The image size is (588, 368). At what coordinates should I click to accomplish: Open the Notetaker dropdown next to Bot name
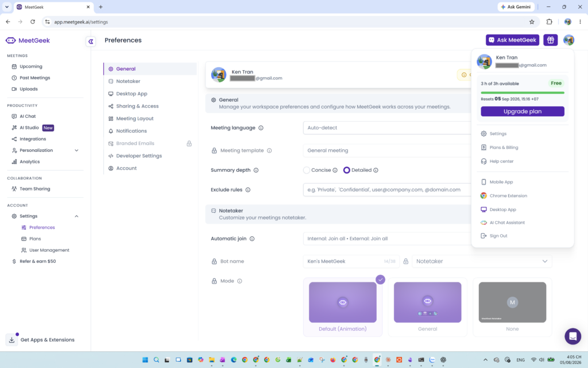tap(482, 262)
